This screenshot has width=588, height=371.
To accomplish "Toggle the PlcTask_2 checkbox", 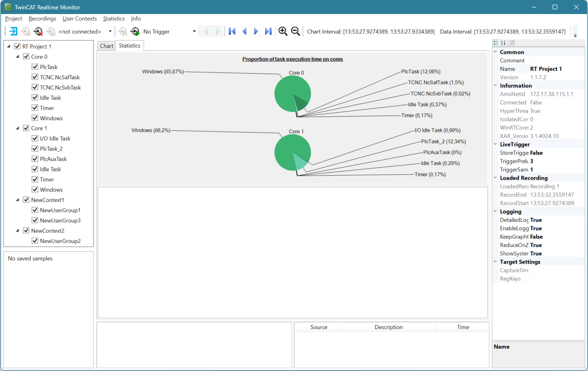I will pos(35,149).
